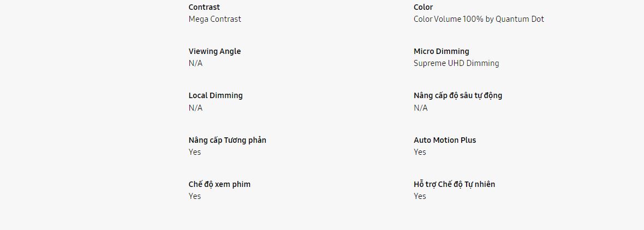Click the Local Dimming label
This screenshot has height=230, width=644.
tap(216, 95)
